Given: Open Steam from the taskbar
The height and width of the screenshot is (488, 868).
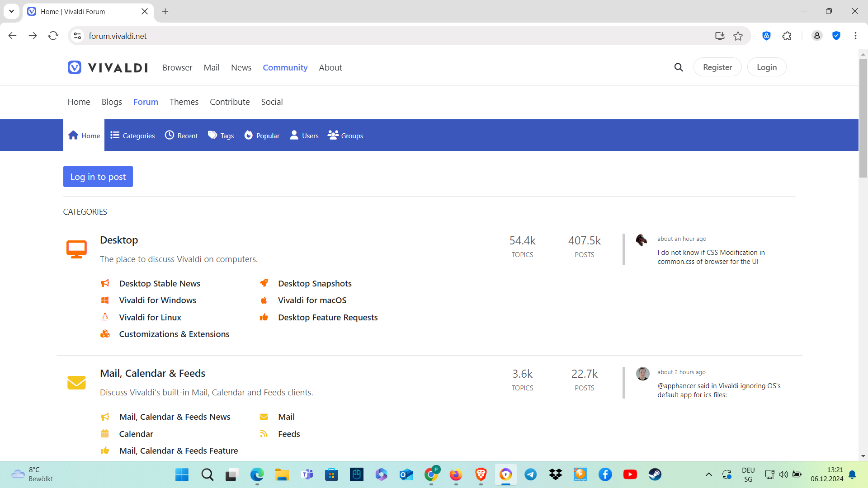Looking at the screenshot, I should click(x=655, y=474).
